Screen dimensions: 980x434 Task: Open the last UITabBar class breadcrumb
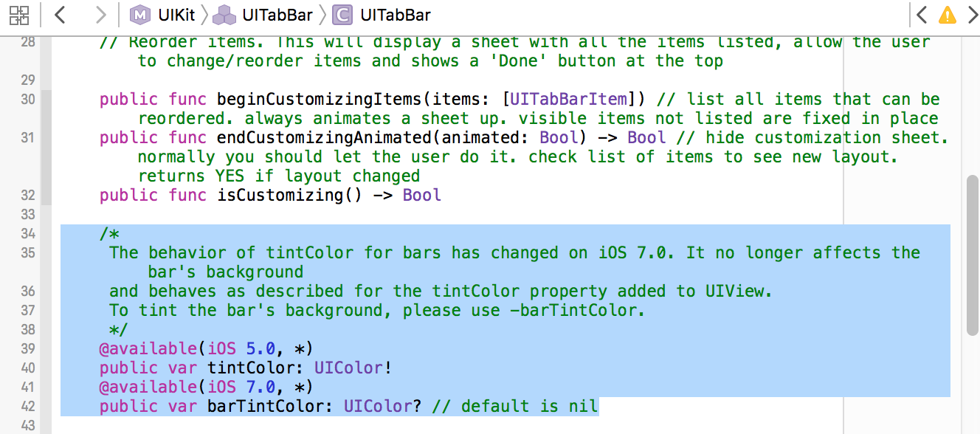point(396,15)
